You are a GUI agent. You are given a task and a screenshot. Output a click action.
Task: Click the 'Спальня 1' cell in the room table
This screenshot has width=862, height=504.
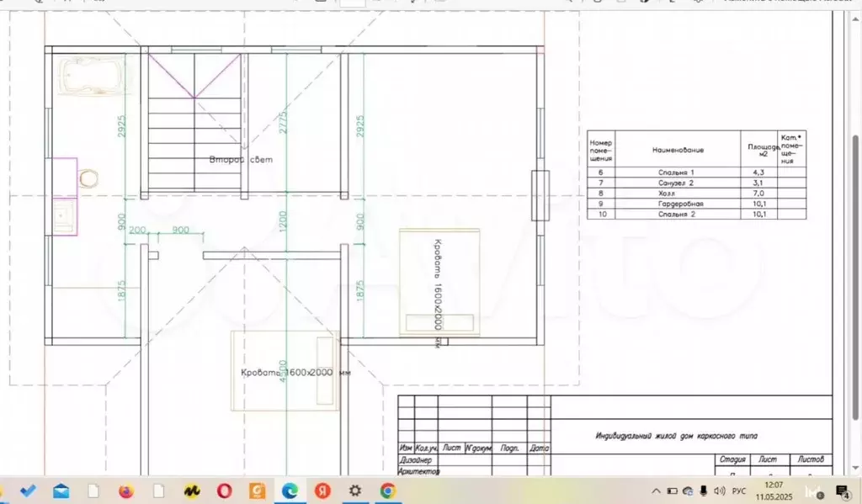678,172
